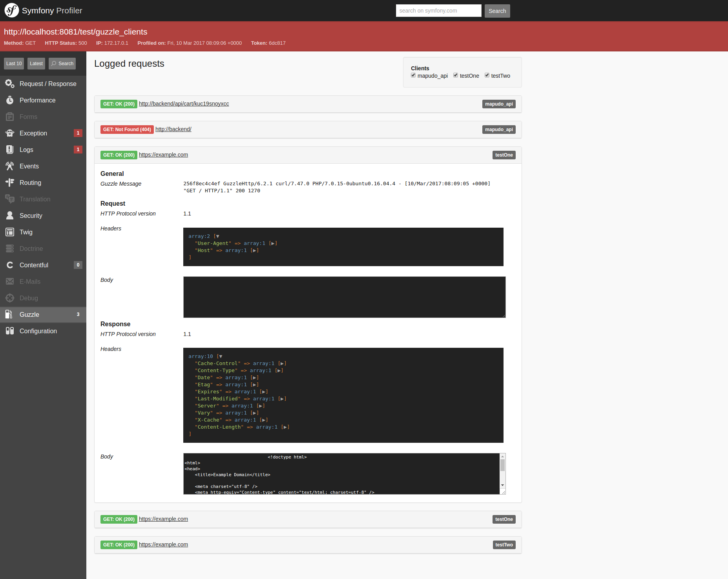This screenshot has width=728, height=579.
Task: Expand the Content-Length header array
Action: click(x=285, y=427)
